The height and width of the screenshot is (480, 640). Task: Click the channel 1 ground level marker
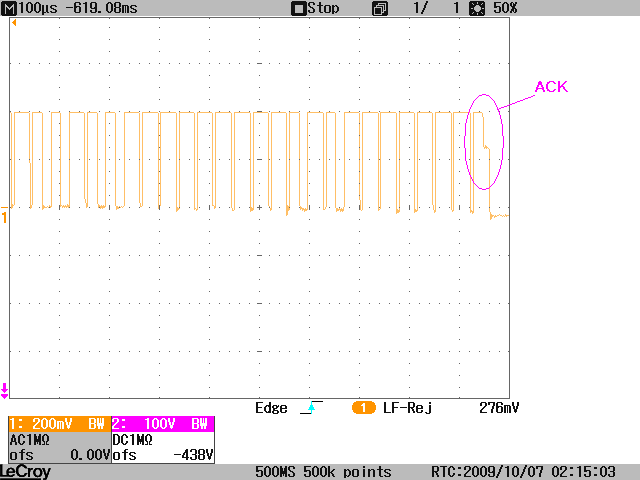pos(4,217)
